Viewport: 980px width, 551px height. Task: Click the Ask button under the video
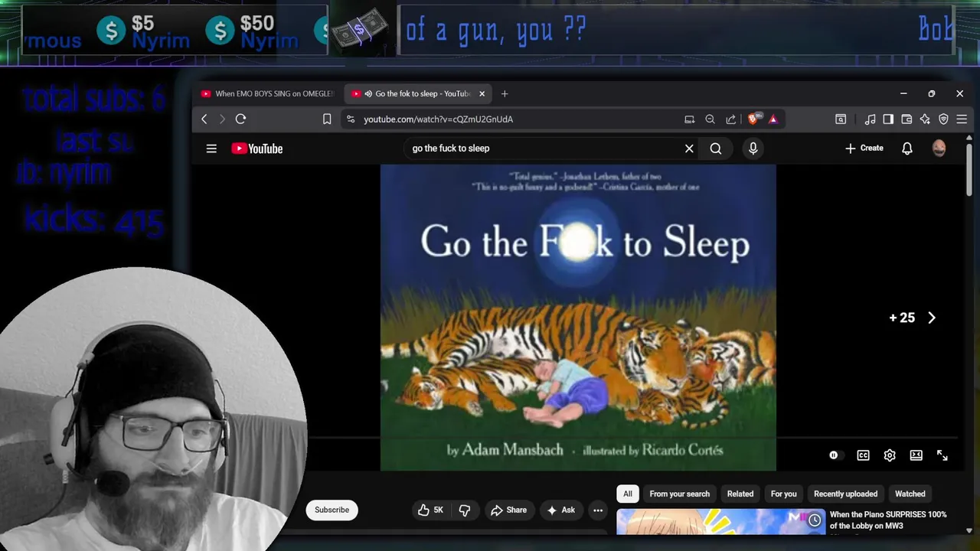pyautogui.click(x=561, y=510)
